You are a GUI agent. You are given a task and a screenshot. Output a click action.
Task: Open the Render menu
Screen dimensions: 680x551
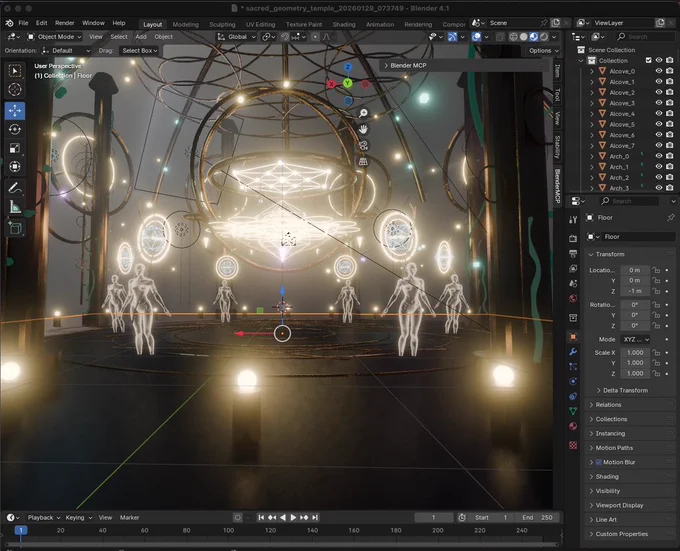65,23
